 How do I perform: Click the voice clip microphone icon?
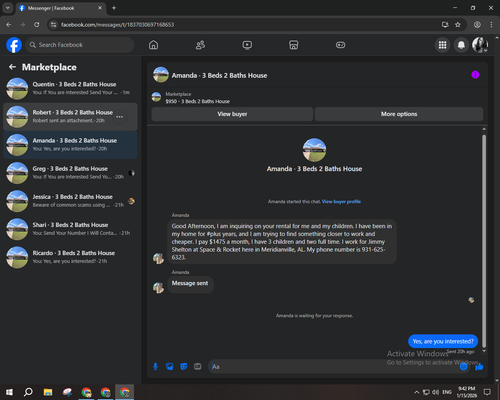point(155,367)
